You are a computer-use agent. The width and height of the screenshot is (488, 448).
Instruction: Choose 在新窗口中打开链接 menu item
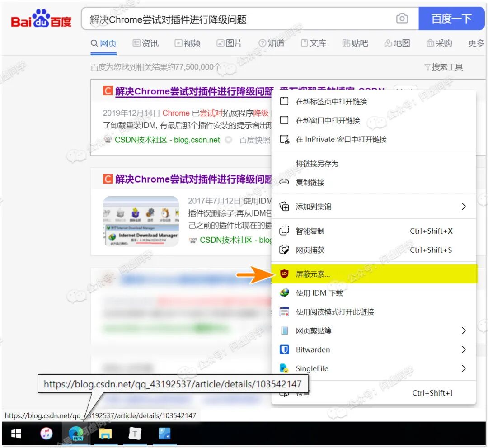[374, 121]
